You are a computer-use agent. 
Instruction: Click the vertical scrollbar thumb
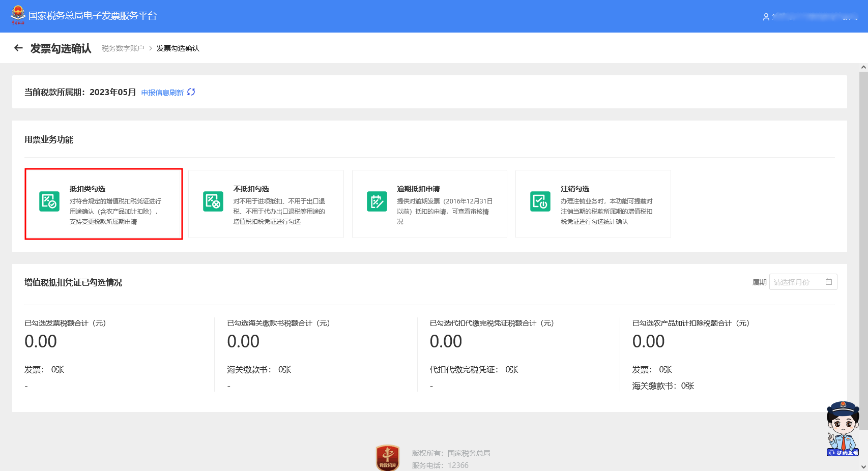tap(863, 250)
